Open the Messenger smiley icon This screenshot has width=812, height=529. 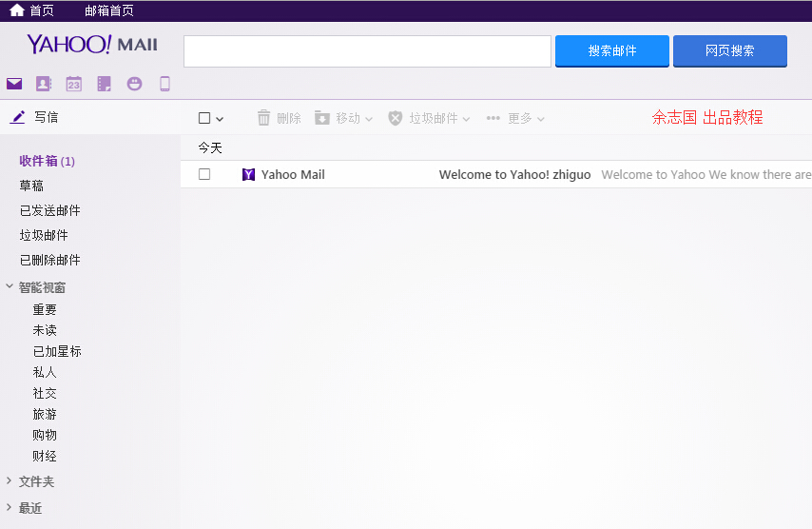pos(134,84)
